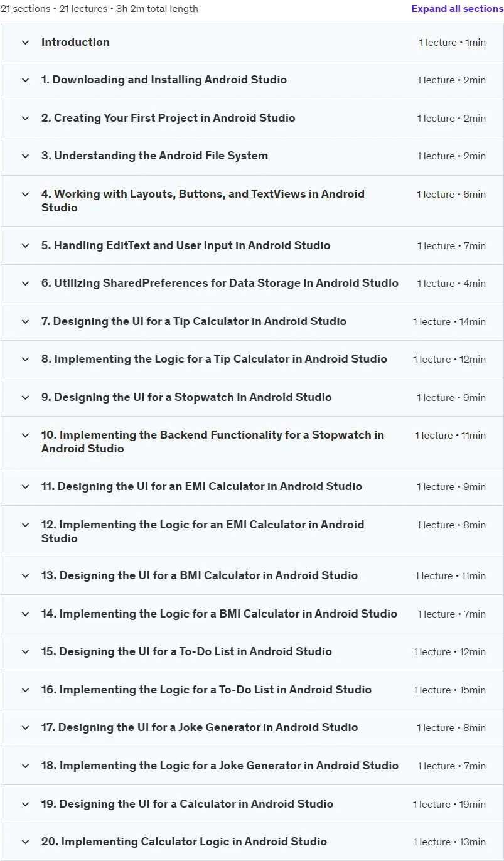Image resolution: width=504 pixels, height=861 pixels.
Task: Expand chevron for Handling EditText and User Input
Action: click(25, 246)
